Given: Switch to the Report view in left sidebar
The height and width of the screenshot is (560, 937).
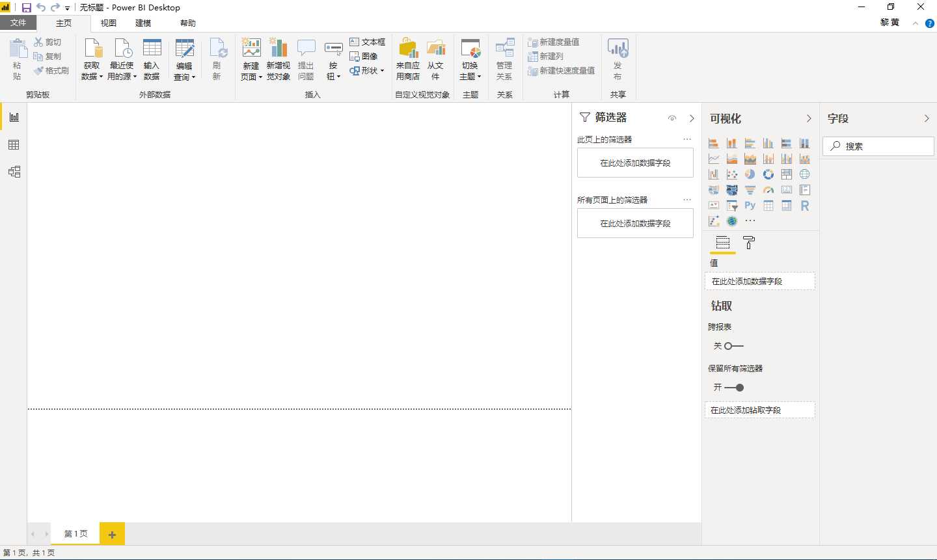Looking at the screenshot, I should (x=14, y=117).
